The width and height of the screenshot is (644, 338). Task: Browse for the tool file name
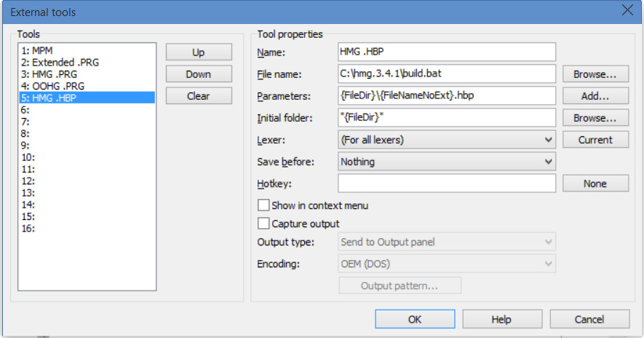tap(595, 74)
